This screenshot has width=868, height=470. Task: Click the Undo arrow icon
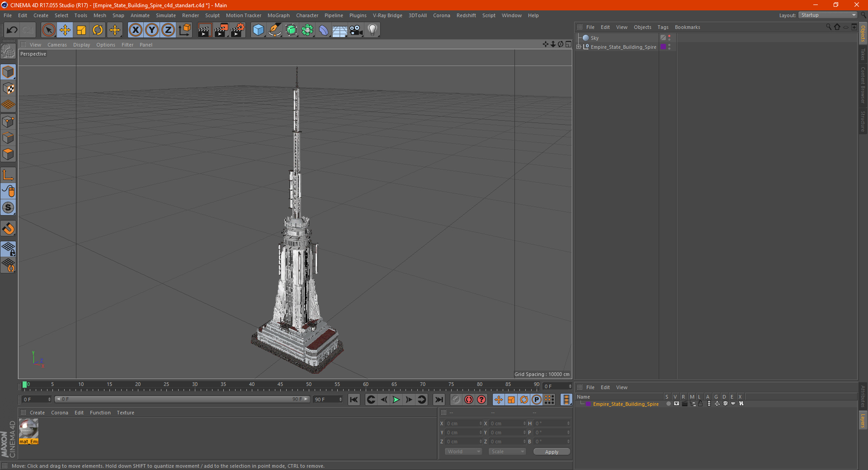pyautogui.click(x=12, y=30)
